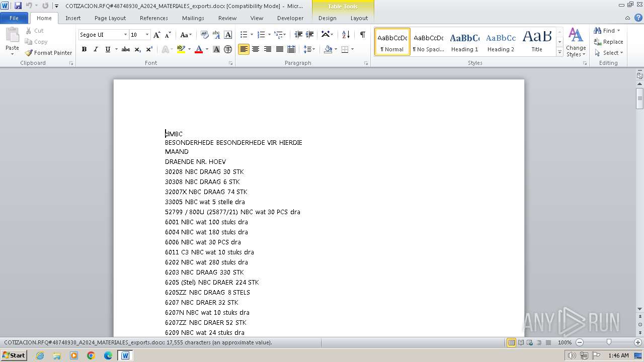Click Replace in Editing group

pyautogui.click(x=609, y=42)
